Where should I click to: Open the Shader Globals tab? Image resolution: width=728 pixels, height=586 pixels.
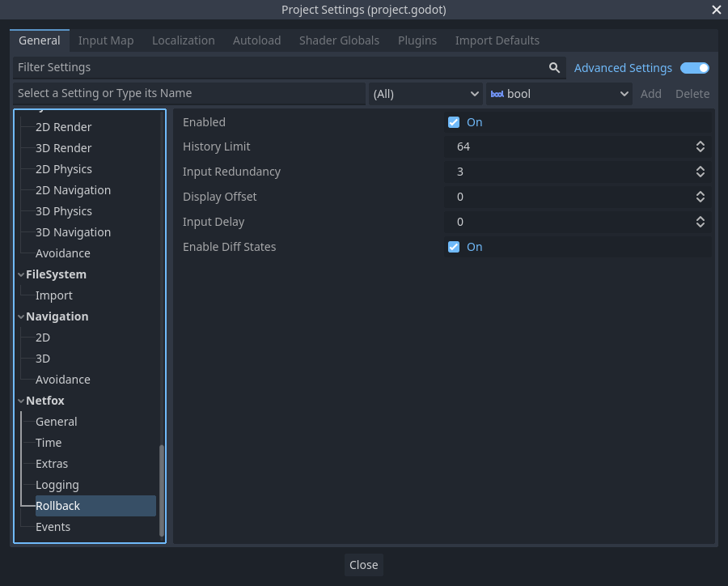point(339,40)
